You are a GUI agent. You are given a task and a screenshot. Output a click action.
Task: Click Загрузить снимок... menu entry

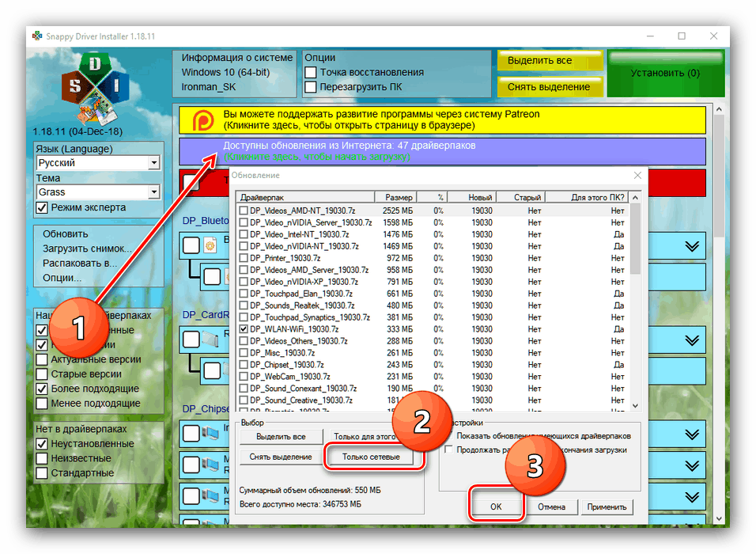(x=87, y=249)
